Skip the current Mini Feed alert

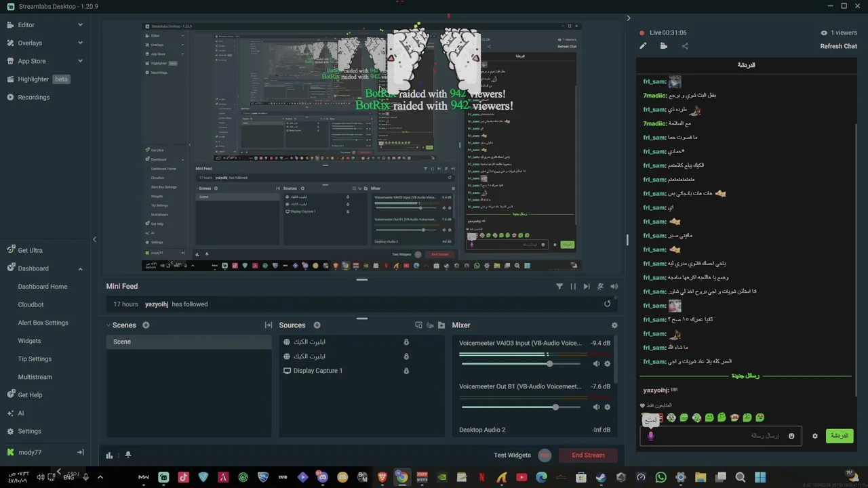(x=587, y=287)
